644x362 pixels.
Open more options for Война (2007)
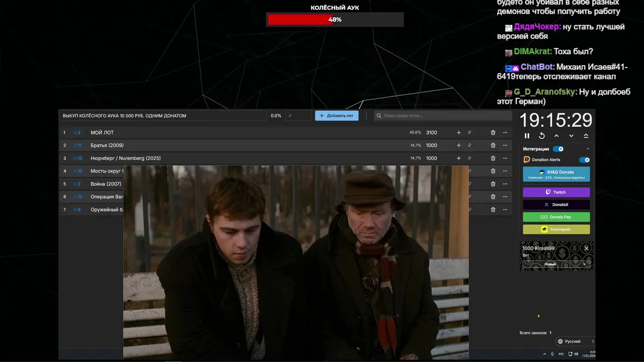(x=505, y=184)
